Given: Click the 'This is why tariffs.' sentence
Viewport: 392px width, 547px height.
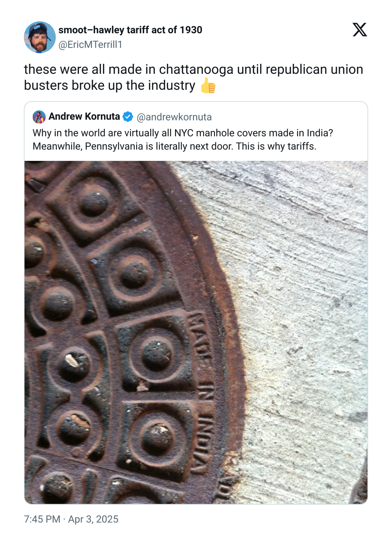Looking at the screenshot, I should click(x=276, y=146).
